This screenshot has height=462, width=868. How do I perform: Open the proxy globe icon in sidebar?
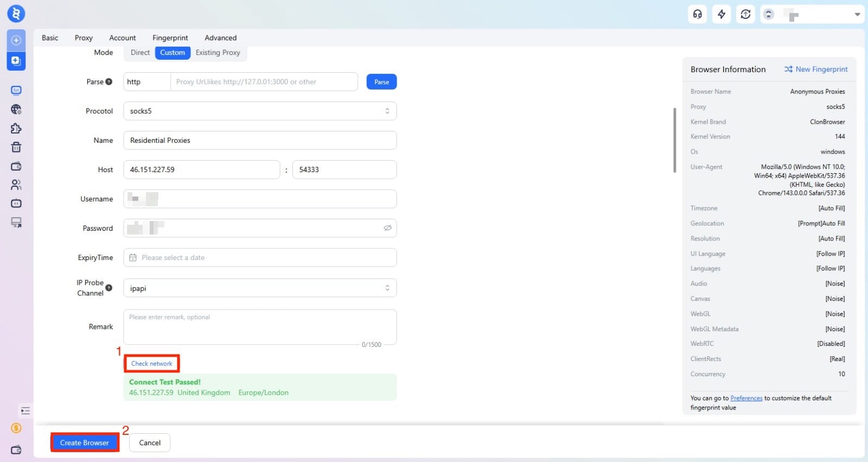[x=16, y=109]
